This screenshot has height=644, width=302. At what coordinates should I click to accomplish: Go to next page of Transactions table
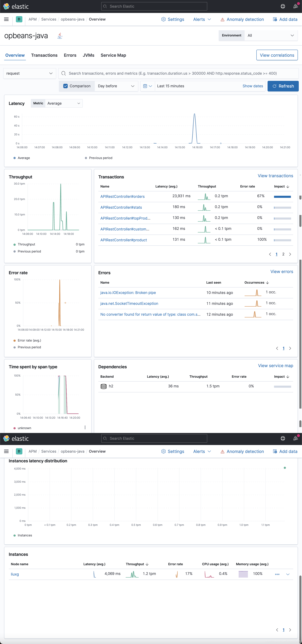(x=290, y=254)
